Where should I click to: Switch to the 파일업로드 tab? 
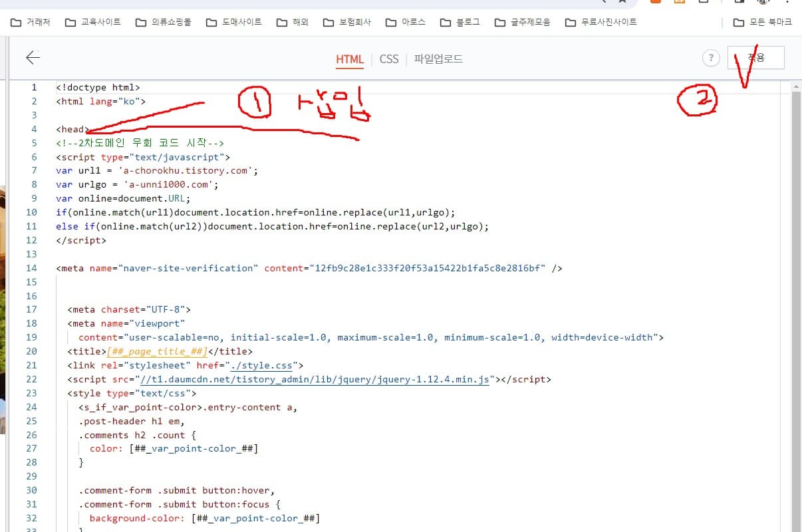pyautogui.click(x=438, y=59)
